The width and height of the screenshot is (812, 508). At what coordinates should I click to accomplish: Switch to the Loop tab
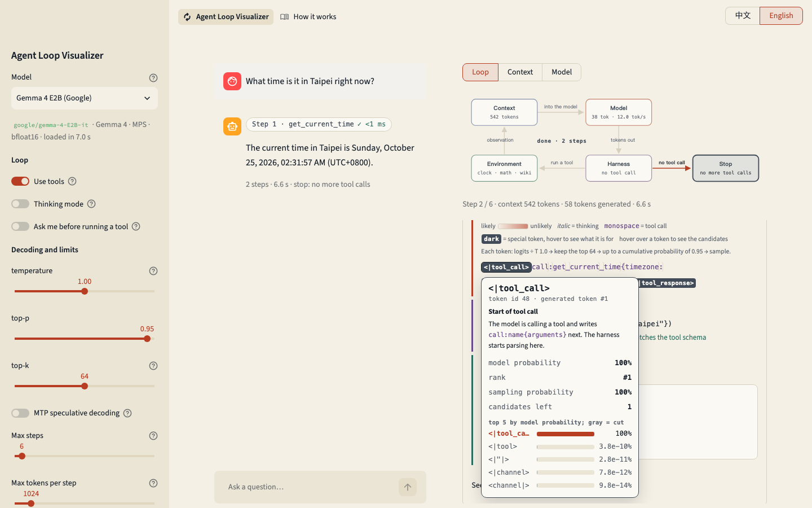coord(480,72)
